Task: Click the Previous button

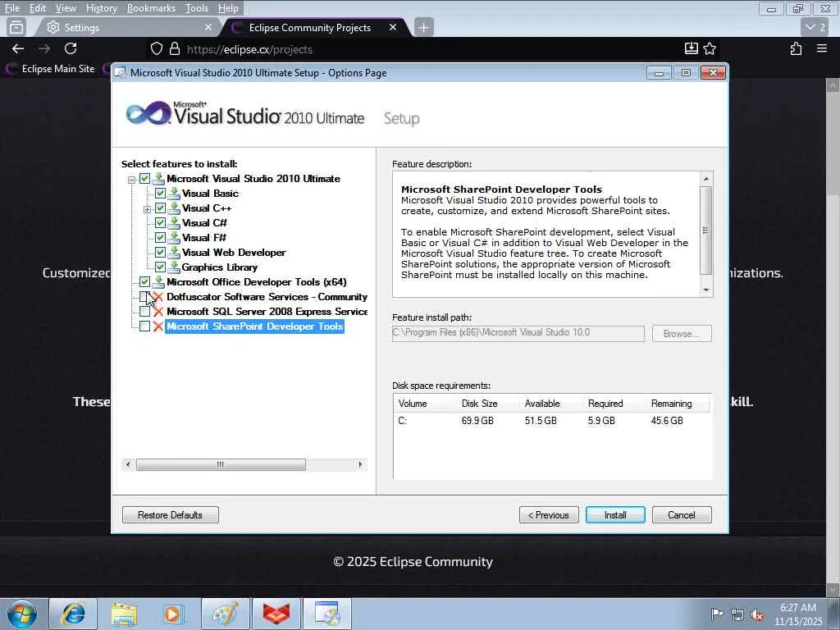Action: (x=549, y=515)
